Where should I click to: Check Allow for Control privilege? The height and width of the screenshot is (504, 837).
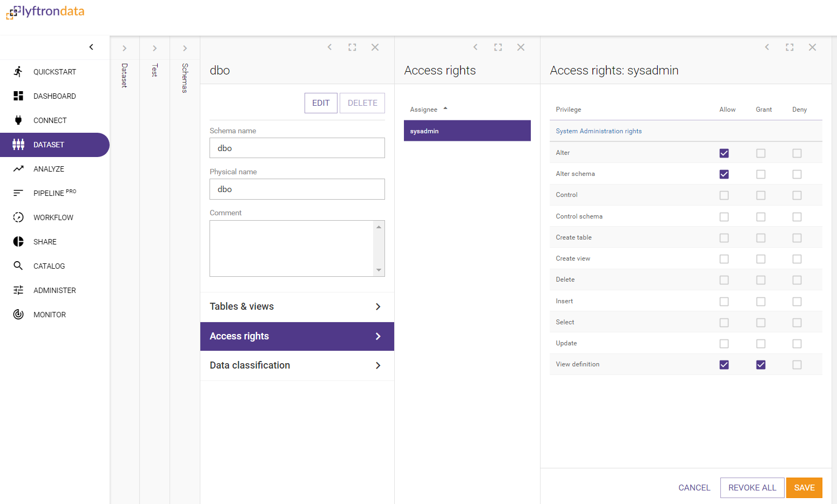[724, 195]
